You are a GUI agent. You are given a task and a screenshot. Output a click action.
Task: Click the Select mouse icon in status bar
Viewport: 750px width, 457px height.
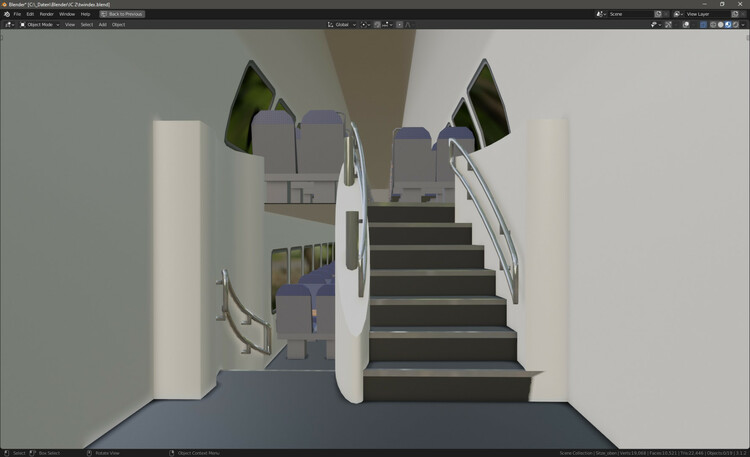click(x=7, y=453)
